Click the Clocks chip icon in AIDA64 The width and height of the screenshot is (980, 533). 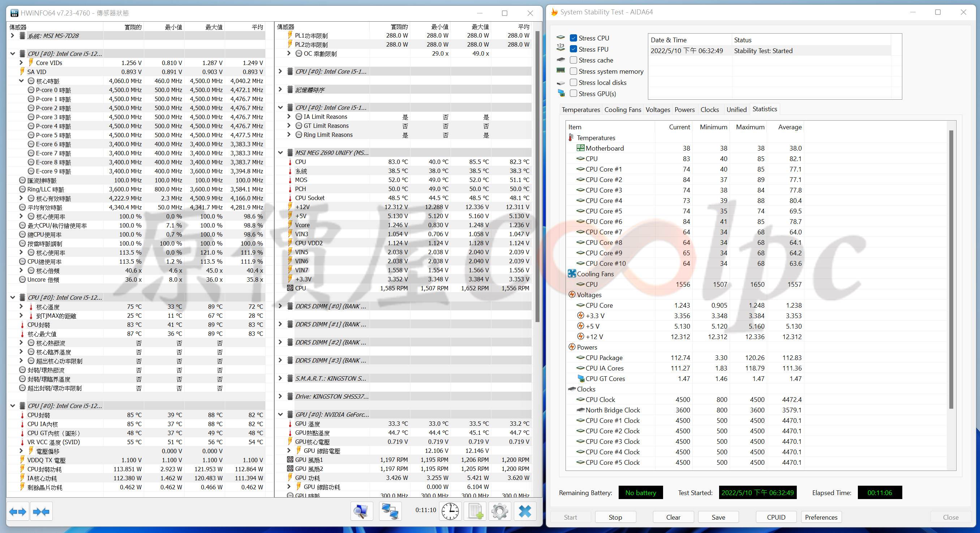(572, 389)
